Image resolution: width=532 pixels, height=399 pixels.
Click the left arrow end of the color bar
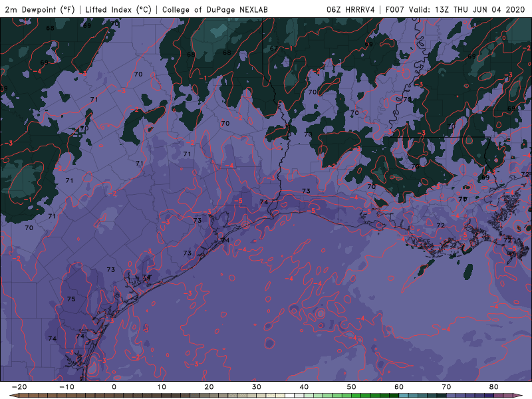tap(13, 396)
